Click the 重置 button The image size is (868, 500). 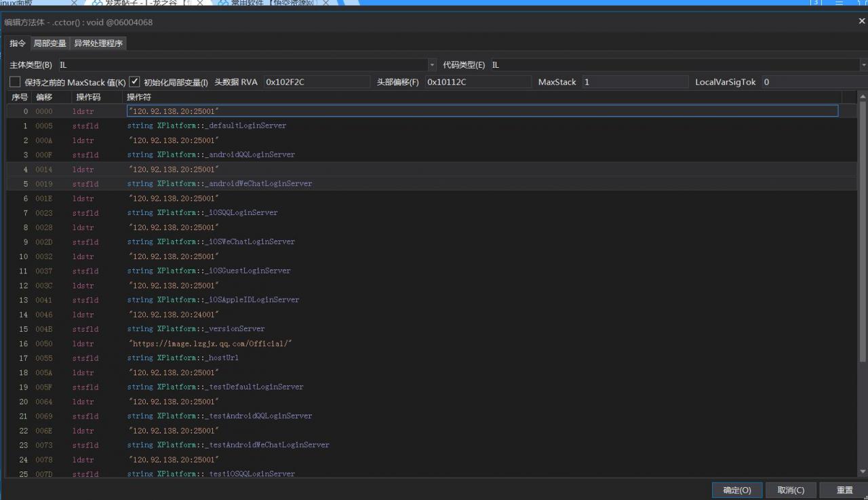tap(844, 490)
